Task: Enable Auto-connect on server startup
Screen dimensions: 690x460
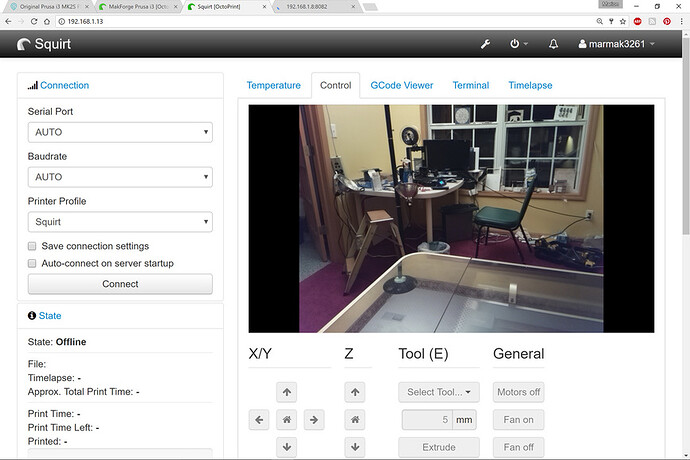Action: point(32,263)
